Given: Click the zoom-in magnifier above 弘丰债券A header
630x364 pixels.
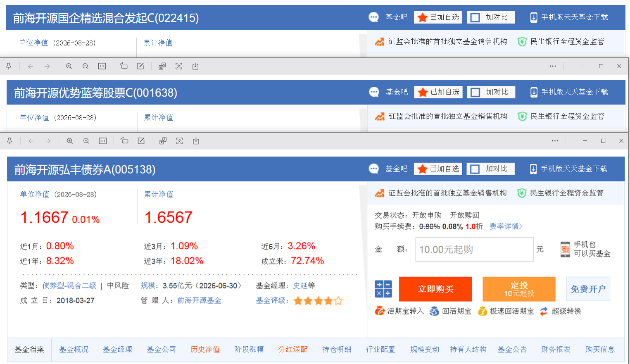Looking at the screenshot, I should tap(70, 141).
